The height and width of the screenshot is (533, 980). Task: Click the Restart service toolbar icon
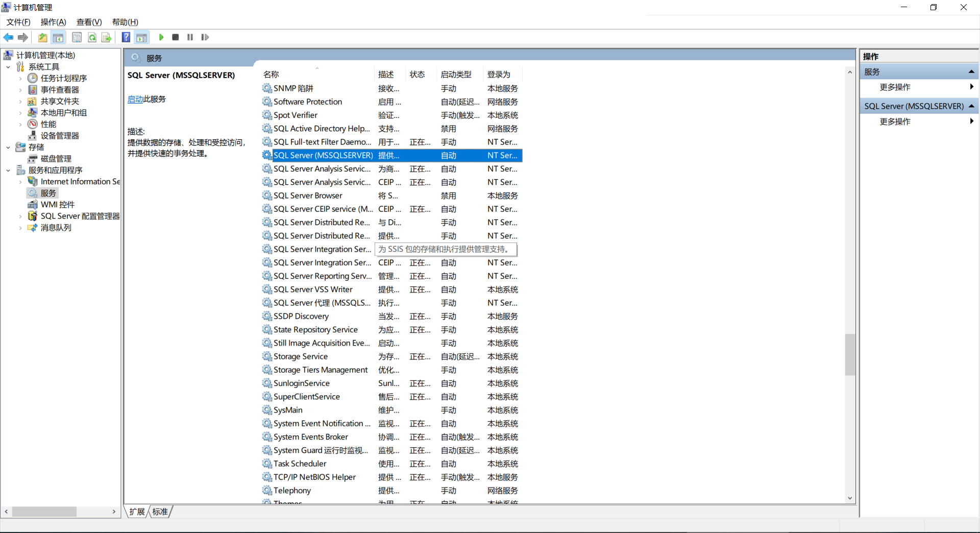tap(205, 37)
